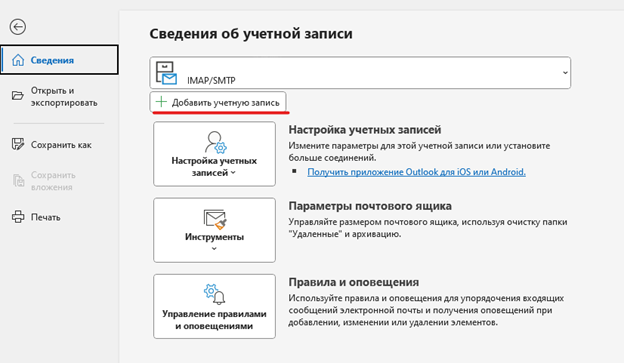Viewport: 624px width, 363px height.
Task: Click the Сведения об учетной записи heading
Action: point(251,34)
